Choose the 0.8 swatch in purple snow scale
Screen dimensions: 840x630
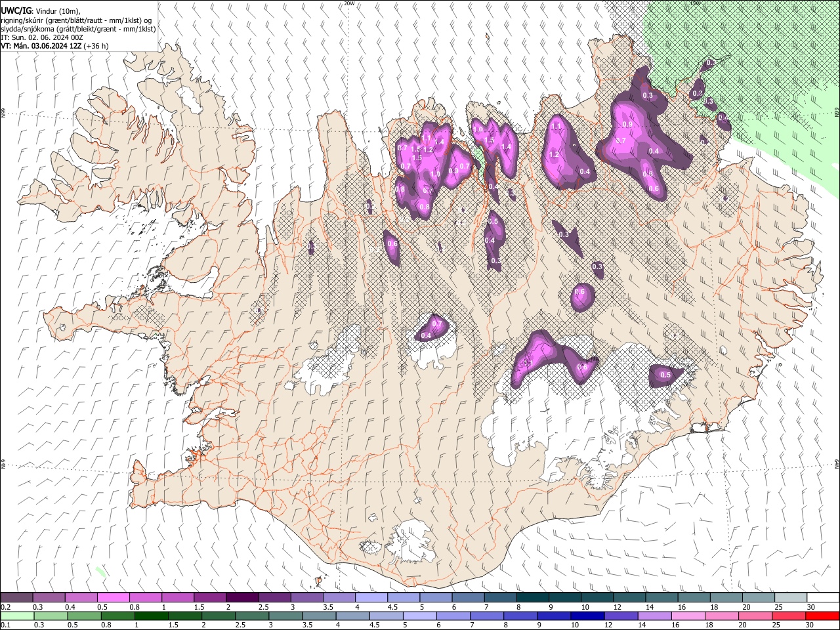tap(145, 598)
